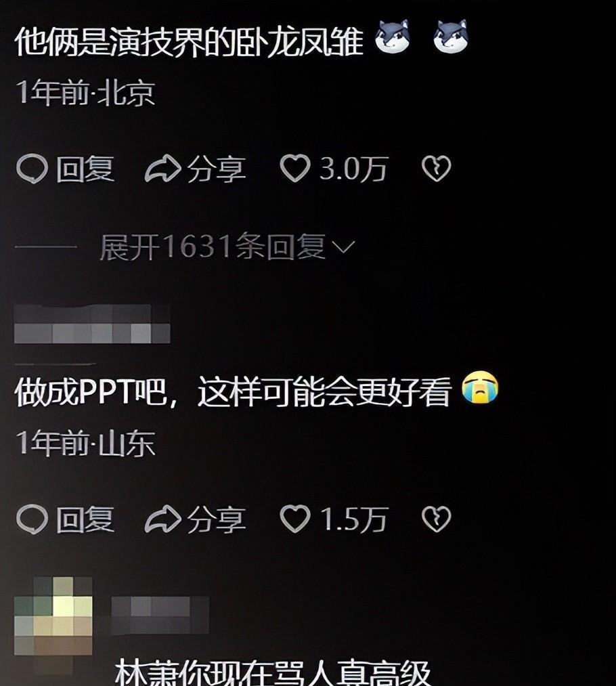Click share arrow icon under Shandong comment
Image resolution: width=616 pixels, height=686 pixels.
click(162, 519)
